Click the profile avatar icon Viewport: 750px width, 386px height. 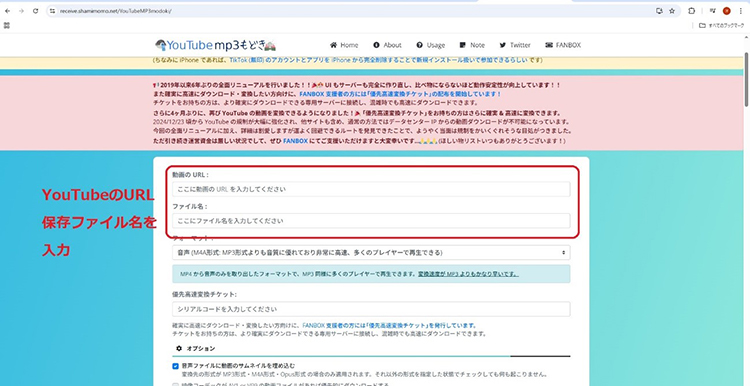(x=727, y=11)
